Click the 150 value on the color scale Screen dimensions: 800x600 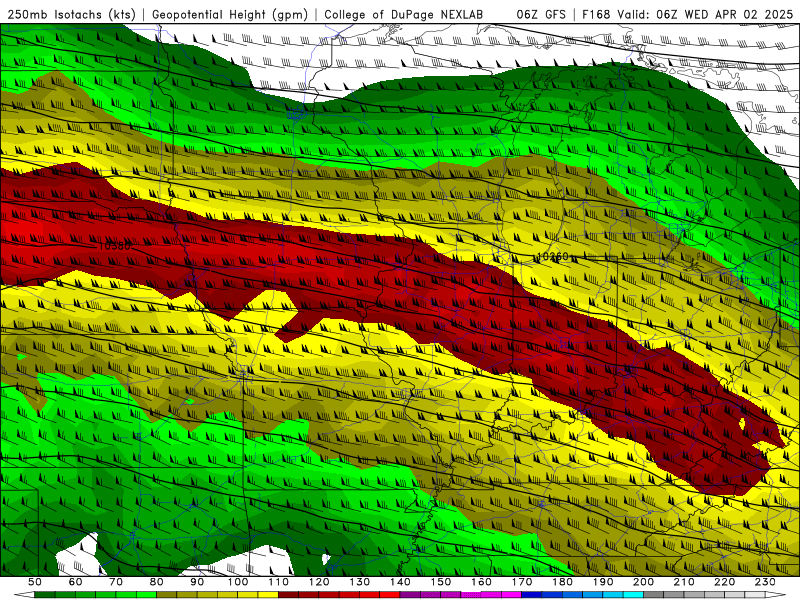[440, 582]
